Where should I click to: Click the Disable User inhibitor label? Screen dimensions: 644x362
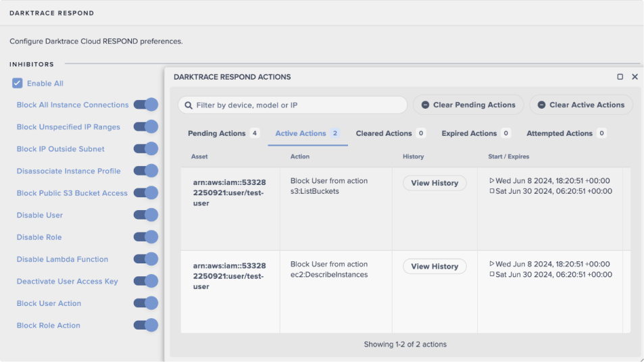pyautogui.click(x=40, y=215)
